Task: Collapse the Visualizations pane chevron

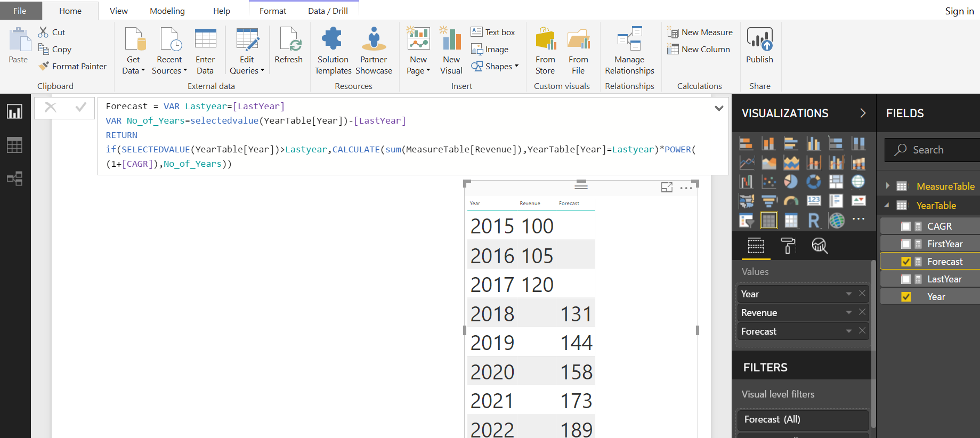Action: click(863, 113)
